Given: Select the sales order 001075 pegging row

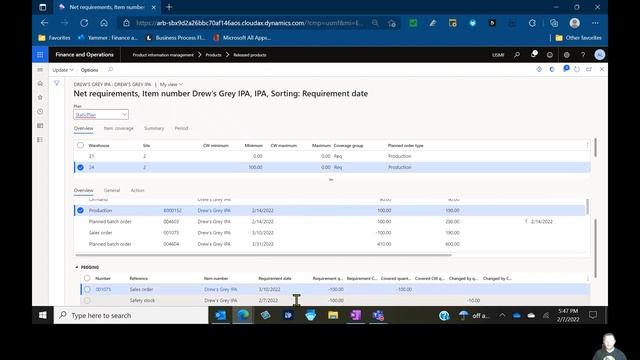Looking at the screenshot, I should pyautogui.click(x=87, y=289).
